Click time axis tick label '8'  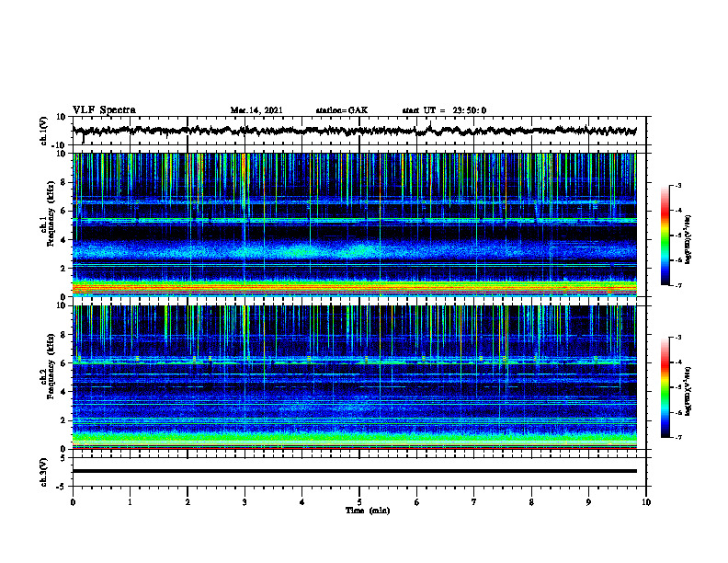point(531,502)
